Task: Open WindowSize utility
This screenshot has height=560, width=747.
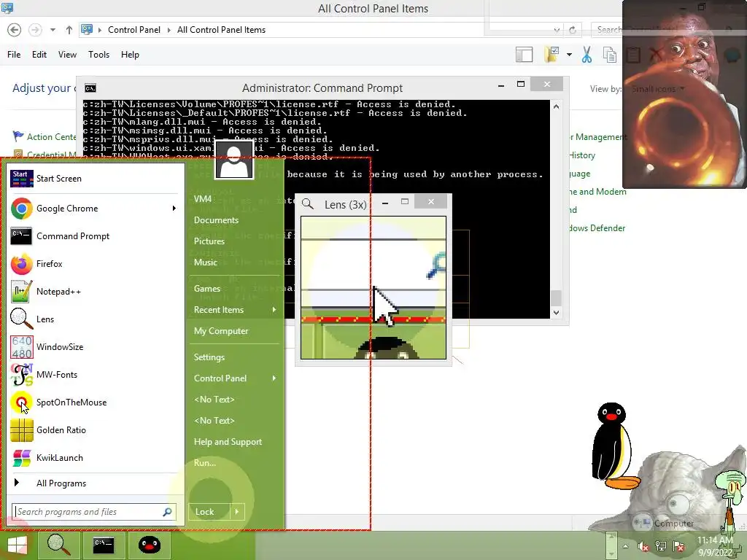Action: pyautogui.click(x=96, y=346)
